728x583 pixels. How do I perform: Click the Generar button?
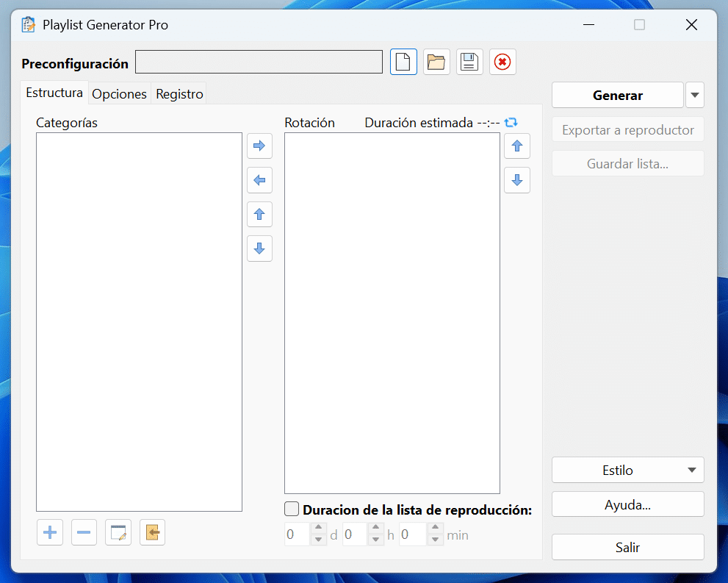(x=618, y=96)
